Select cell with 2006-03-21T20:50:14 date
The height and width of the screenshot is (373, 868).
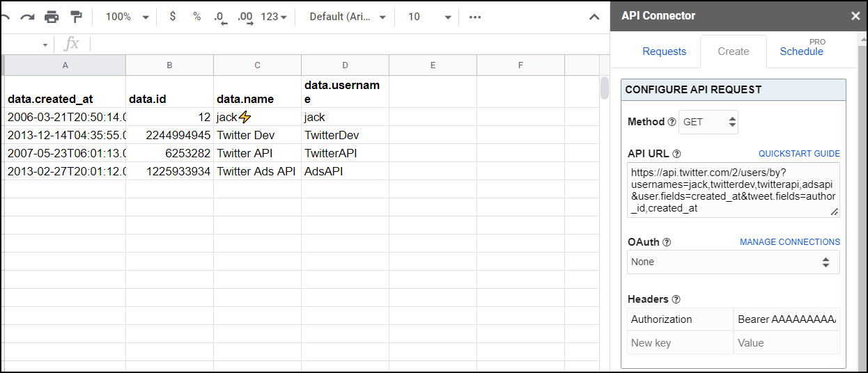click(x=65, y=117)
